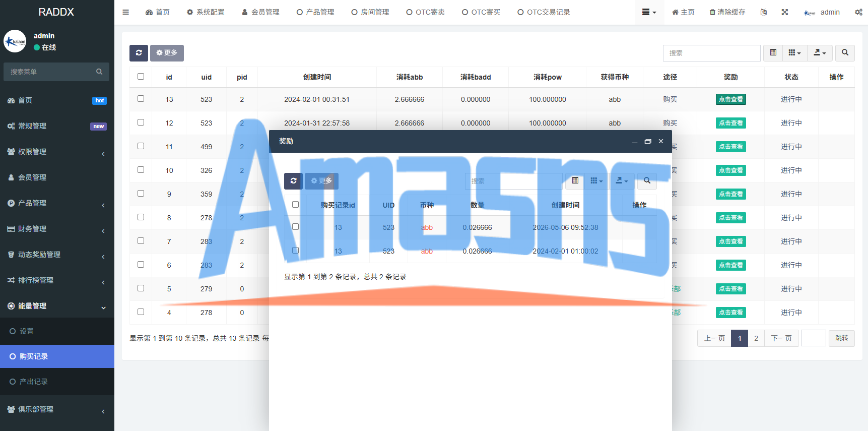
Task: Go to 主页 in top bar
Action: (683, 12)
